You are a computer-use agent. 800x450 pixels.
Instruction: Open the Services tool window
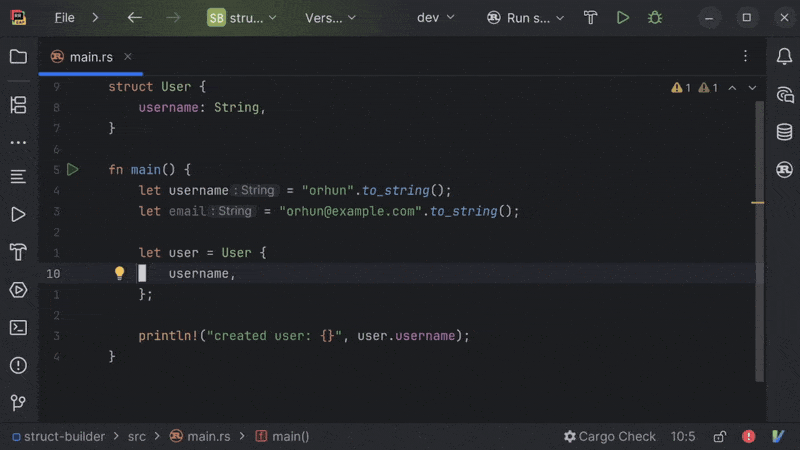[x=18, y=290]
